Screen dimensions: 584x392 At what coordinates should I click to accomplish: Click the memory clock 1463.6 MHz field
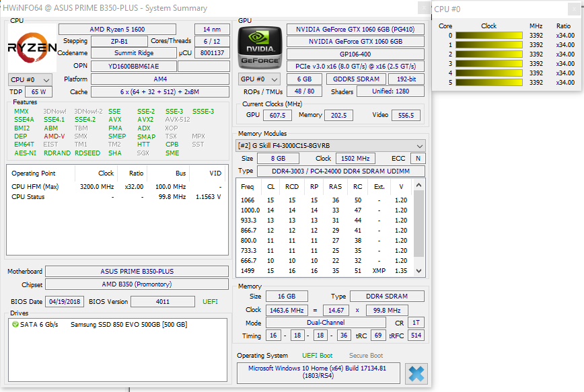(x=287, y=310)
